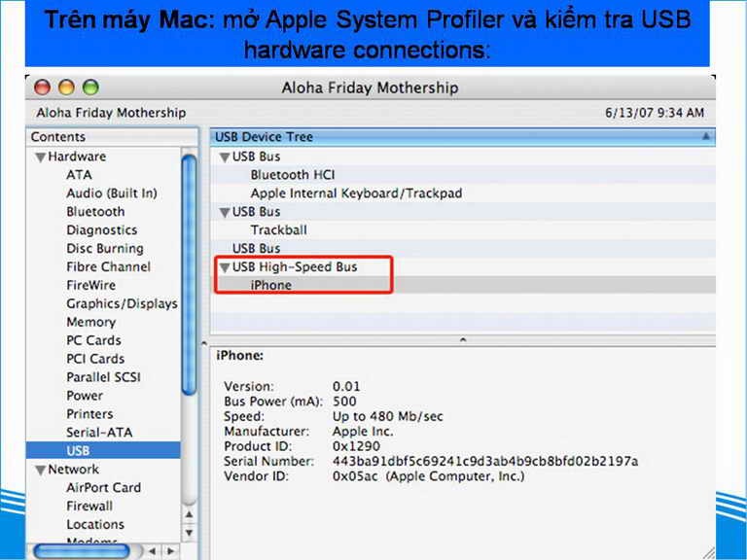Viewport: 747px width, 560px height.
Task: Collapse the first USB Bus triangle above Bluetooth HCI
Action: click(225, 157)
